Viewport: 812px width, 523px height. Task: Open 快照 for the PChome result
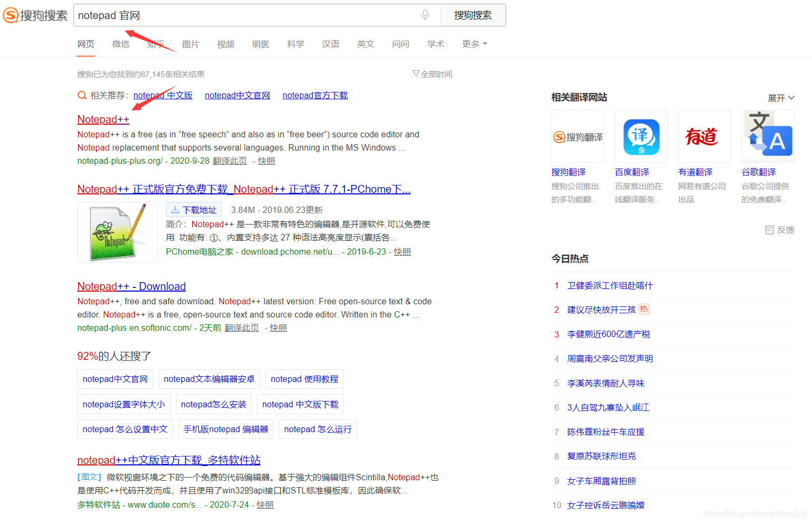[x=402, y=252]
